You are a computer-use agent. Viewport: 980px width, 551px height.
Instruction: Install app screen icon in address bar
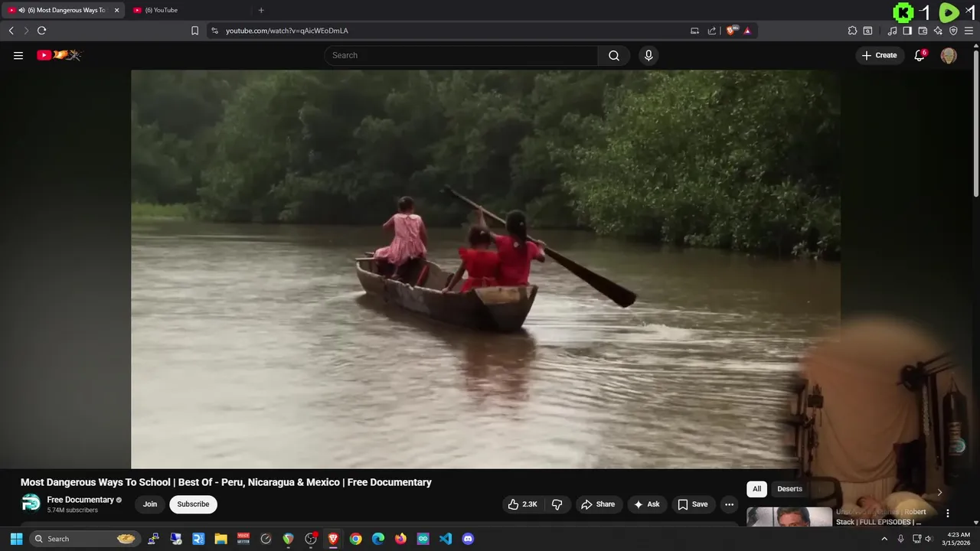click(x=694, y=31)
